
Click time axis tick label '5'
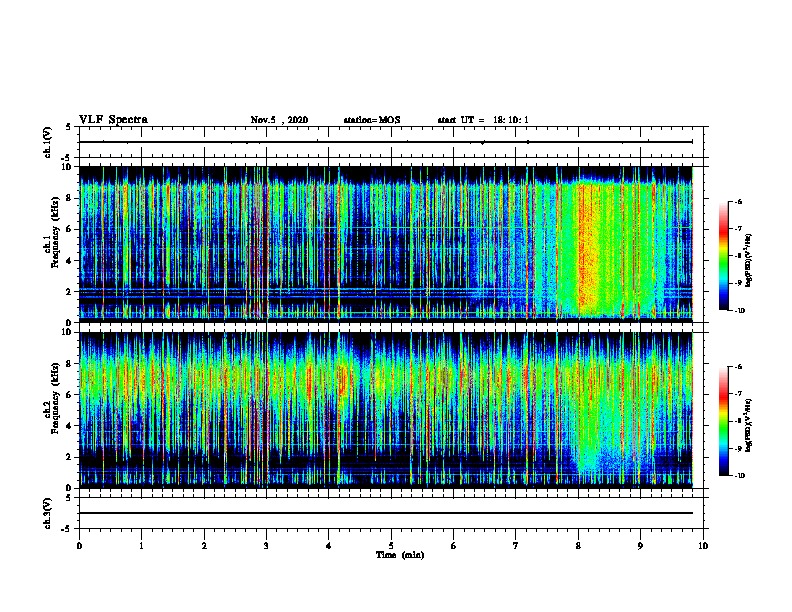391,546
